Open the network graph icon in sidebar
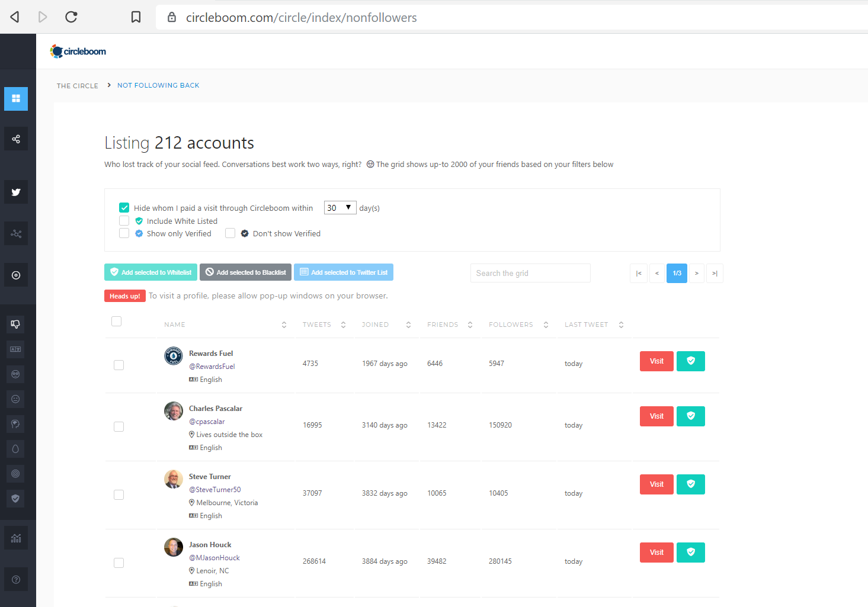Image resolution: width=868 pixels, height=607 pixels. coord(16,234)
